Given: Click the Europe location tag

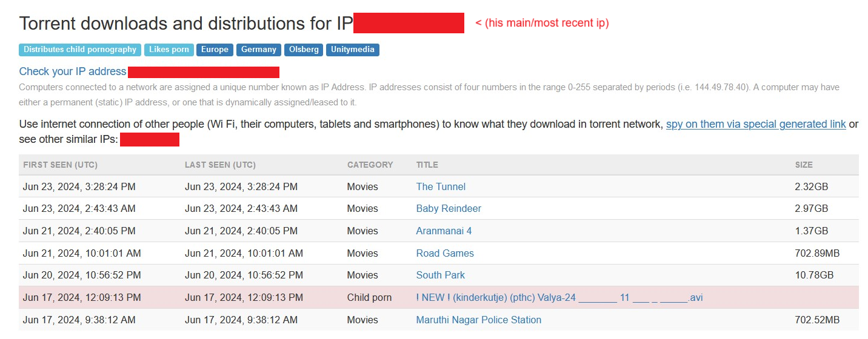Looking at the screenshot, I should (x=215, y=50).
